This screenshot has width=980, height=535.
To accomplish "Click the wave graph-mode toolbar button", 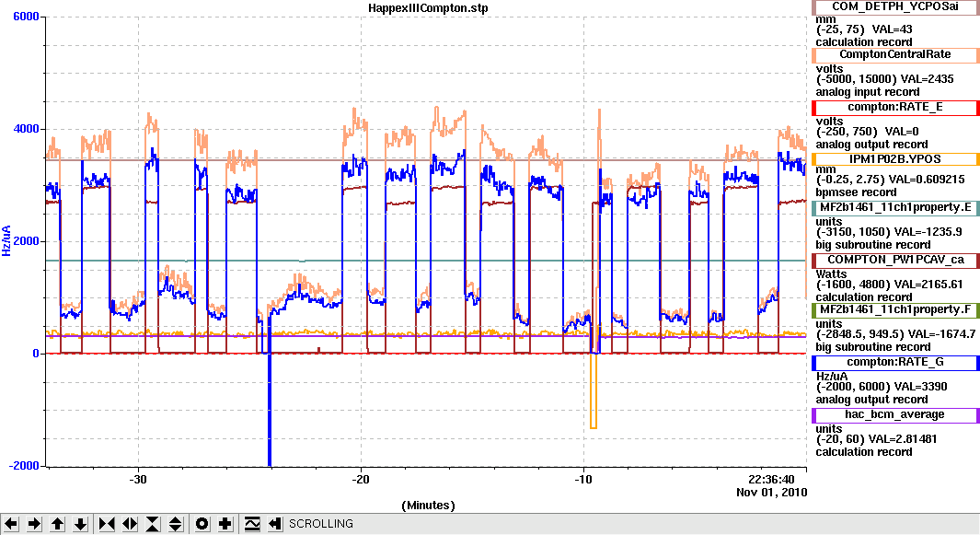I will coord(252,524).
